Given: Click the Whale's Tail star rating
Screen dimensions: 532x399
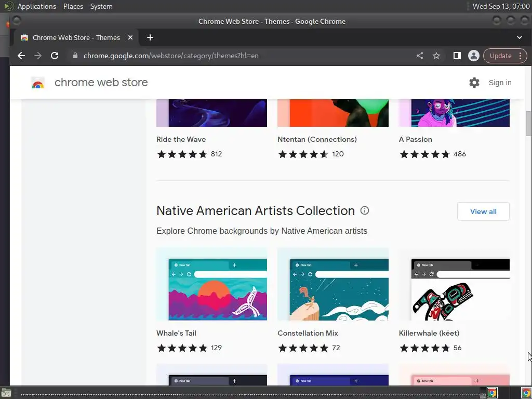Looking at the screenshot, I should click(x=182, y=348).
